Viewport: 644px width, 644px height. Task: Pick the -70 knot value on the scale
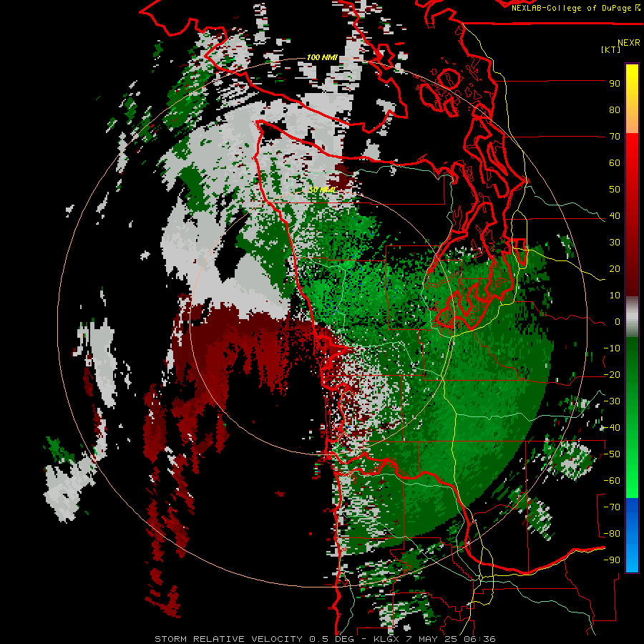(x=612, y=507)
